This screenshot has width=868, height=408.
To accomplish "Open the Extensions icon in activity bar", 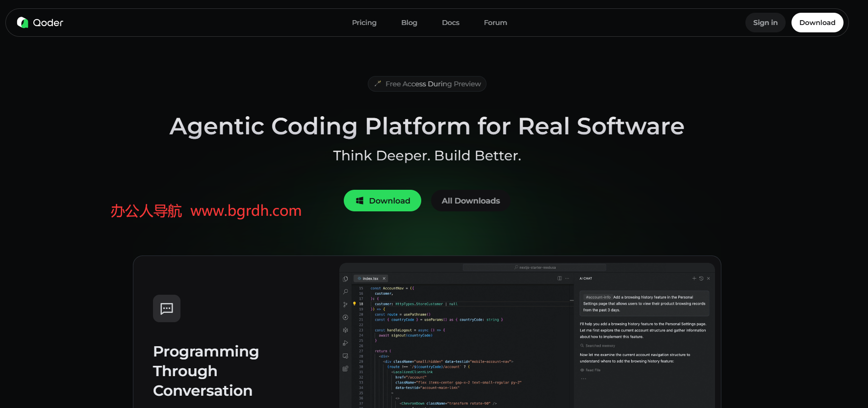I will pyautogui.click(x=345, y=368).
